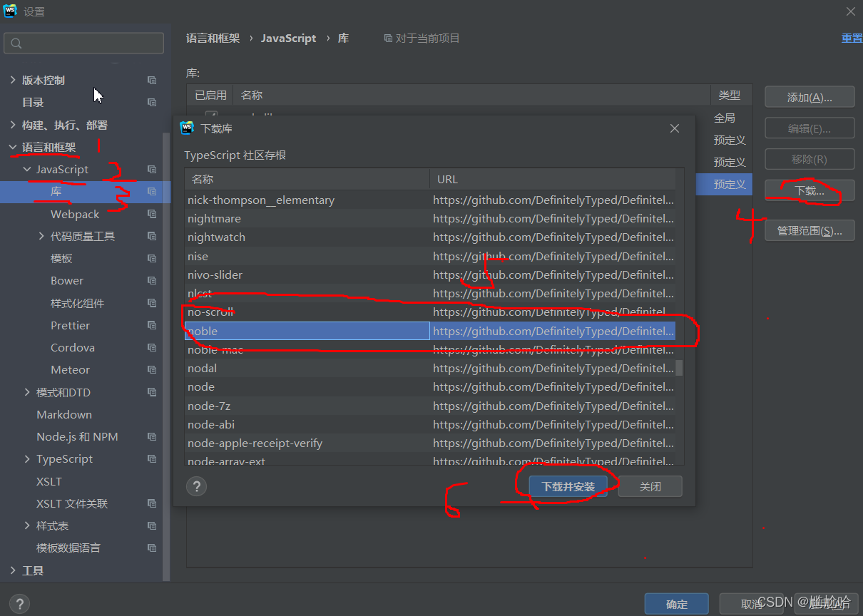The width and height of the screenshot is (863, 616).
Task: Click the settings search input field
Action: click(83, 43)
